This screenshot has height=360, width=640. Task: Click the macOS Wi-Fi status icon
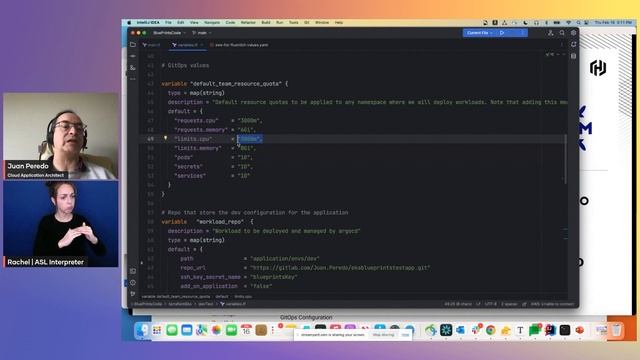click(569, 22)
